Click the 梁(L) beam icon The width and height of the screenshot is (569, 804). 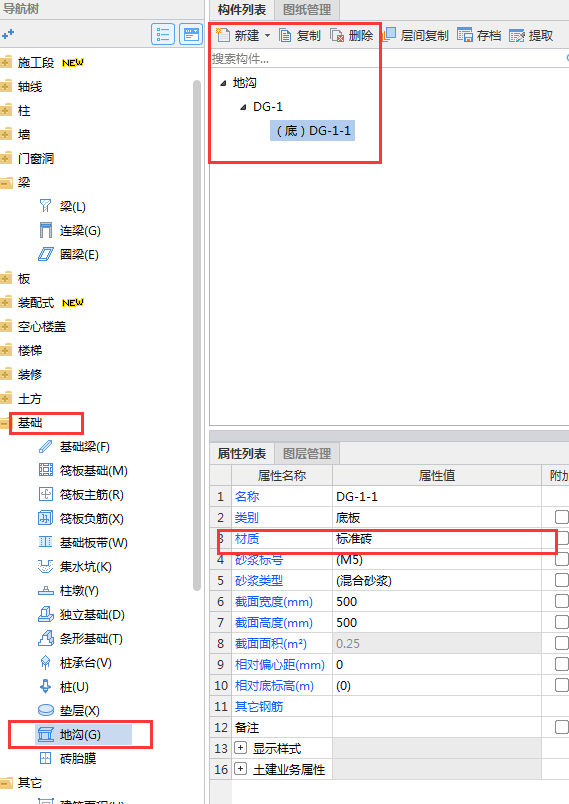pos(46,206)
